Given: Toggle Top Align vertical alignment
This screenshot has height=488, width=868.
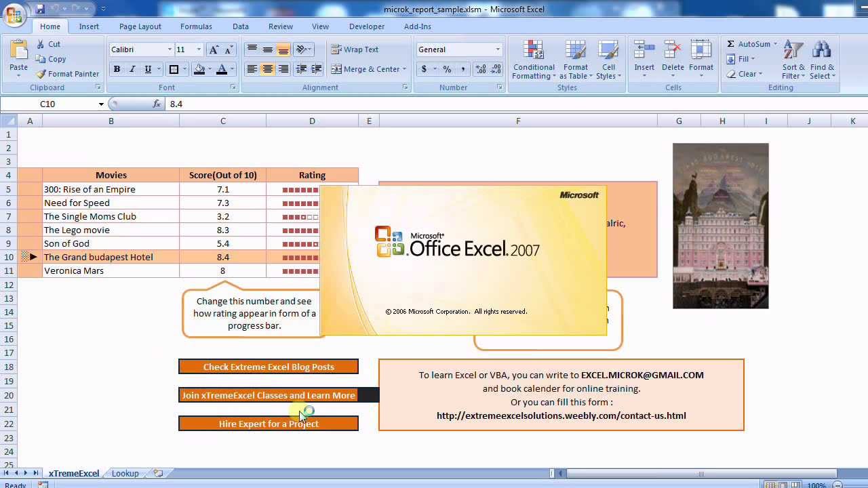Looking at the screenshot, I should (x=252, y=49).
